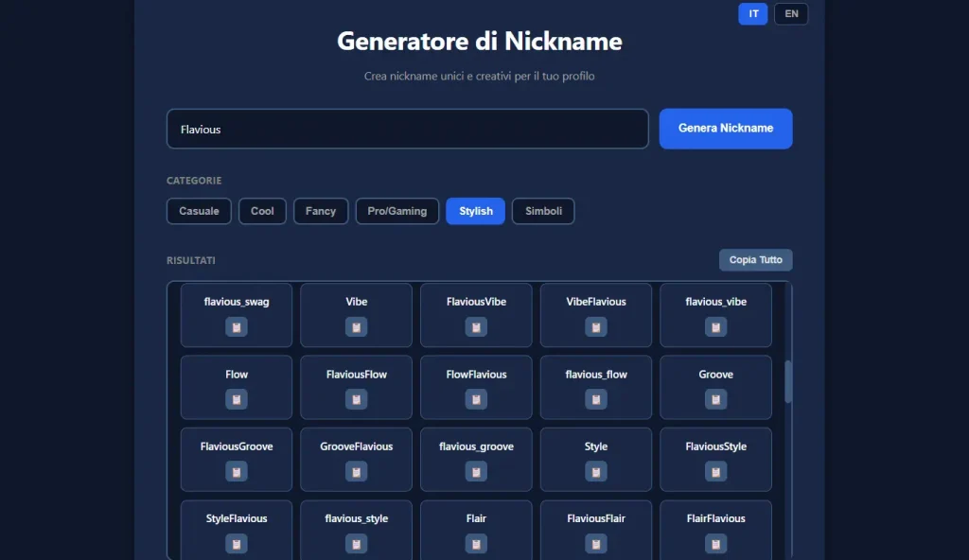Viewport: 969px width, 560px height.
Task: Copy flavious_style with its clipboard icon
Action: pyautogui.click(x=356, y=544)
